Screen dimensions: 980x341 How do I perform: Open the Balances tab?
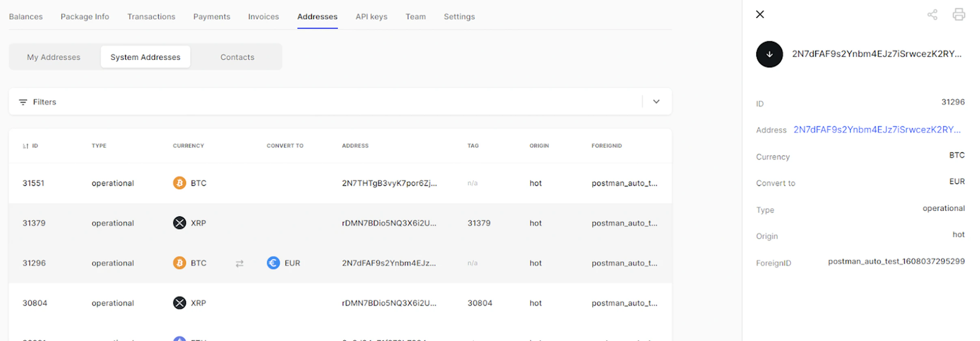click(x=26, y=17)
